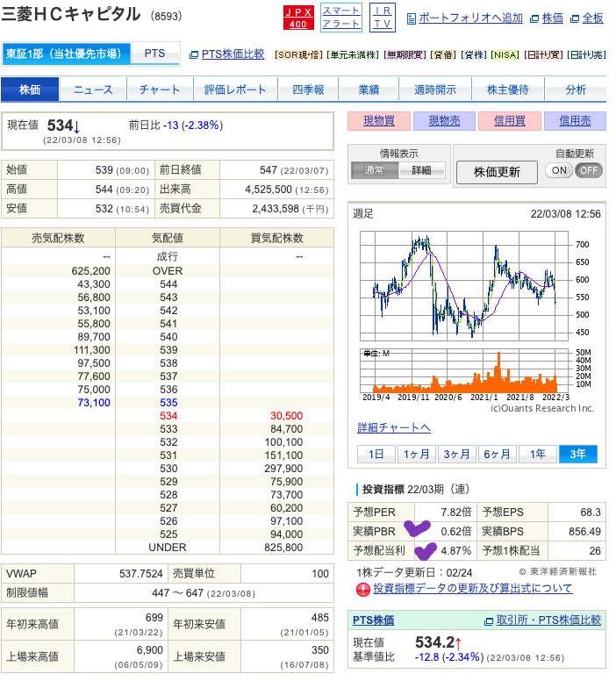616x681 pixels.
Task: Open the 全板 link
Action: pyautogui.click(x=592, y=18)
